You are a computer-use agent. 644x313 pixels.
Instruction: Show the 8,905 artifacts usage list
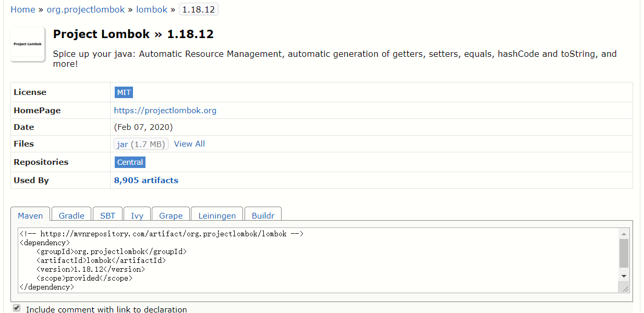[x=146, y=180]
